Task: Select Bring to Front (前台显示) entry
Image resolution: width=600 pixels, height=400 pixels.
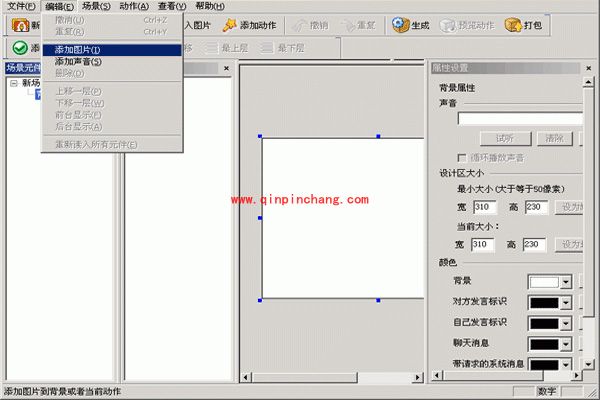Action: point(112,115)
